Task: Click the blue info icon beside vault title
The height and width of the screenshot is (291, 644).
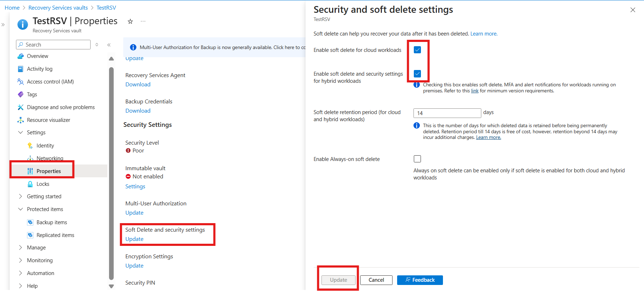Action: (x=22, y=24)
